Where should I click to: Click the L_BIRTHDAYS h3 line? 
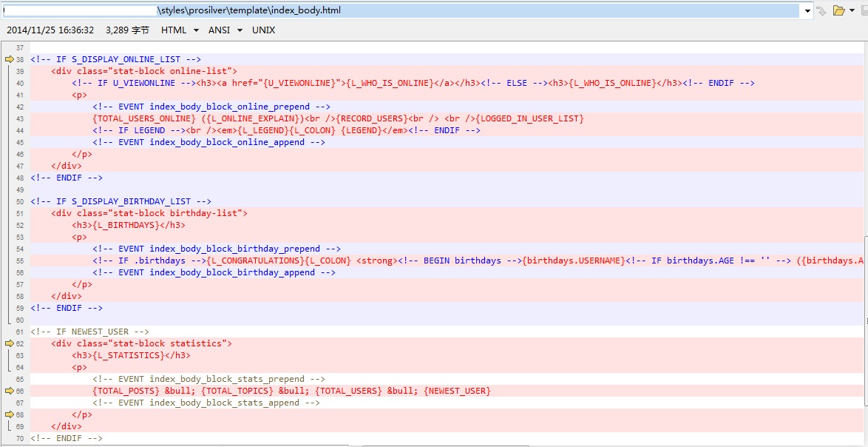coord(129,225)
